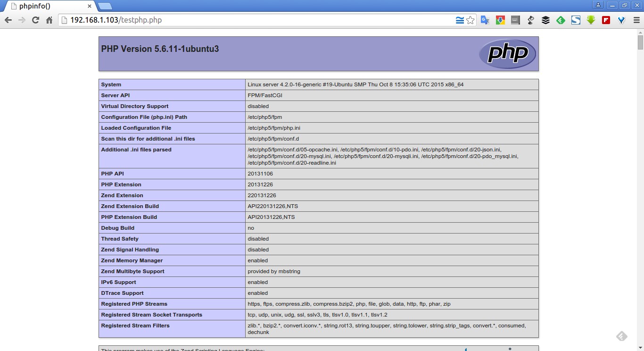Click the 'FPM/FastCGI' value
This screenshot has width=644, height=351.
click(265, 95)
